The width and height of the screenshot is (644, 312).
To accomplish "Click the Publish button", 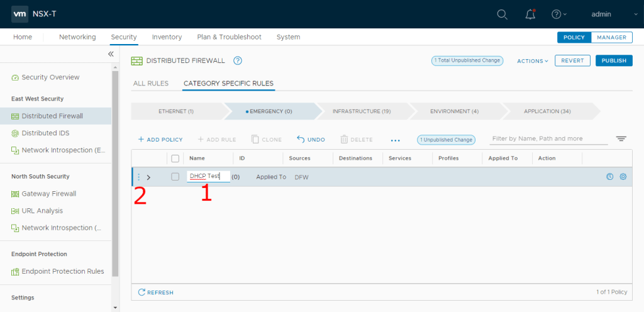I will click(x=613, y=61).
